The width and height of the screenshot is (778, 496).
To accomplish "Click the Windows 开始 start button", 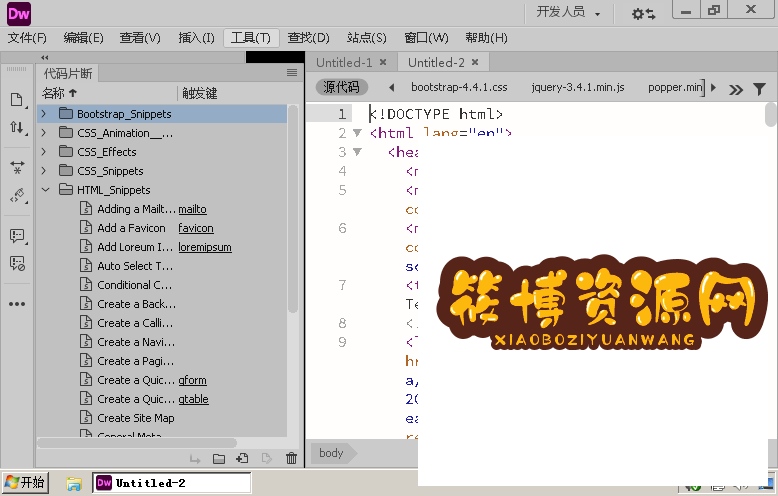I will pos(25,482).
